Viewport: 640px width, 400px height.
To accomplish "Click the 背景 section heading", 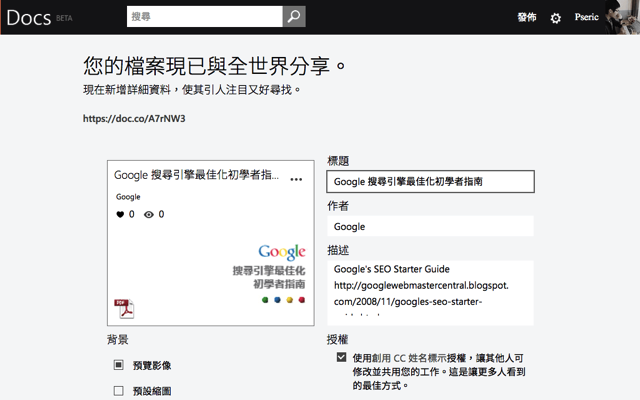I will click(118, 339).
